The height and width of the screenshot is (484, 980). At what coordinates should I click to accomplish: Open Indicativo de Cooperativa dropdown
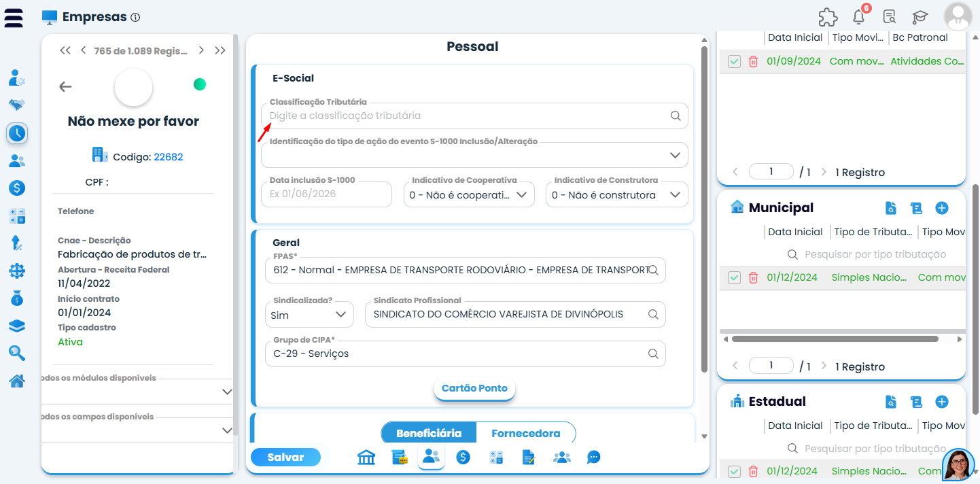[x=469, y=194]
